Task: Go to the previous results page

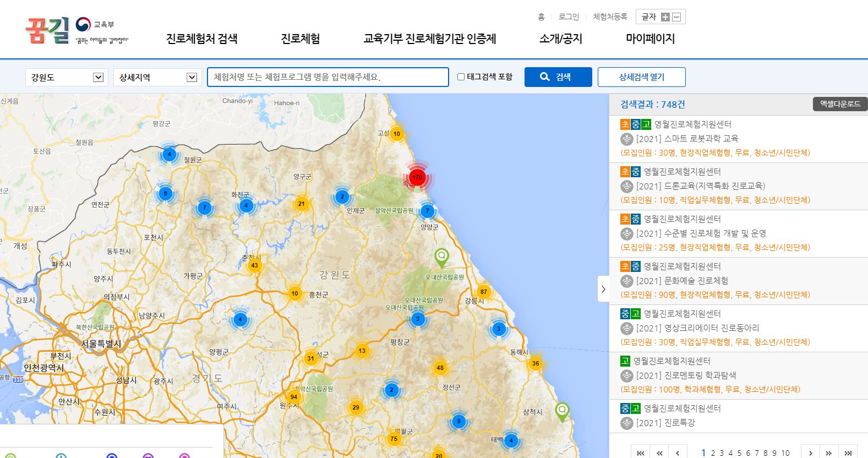Action: click(678, 452)
